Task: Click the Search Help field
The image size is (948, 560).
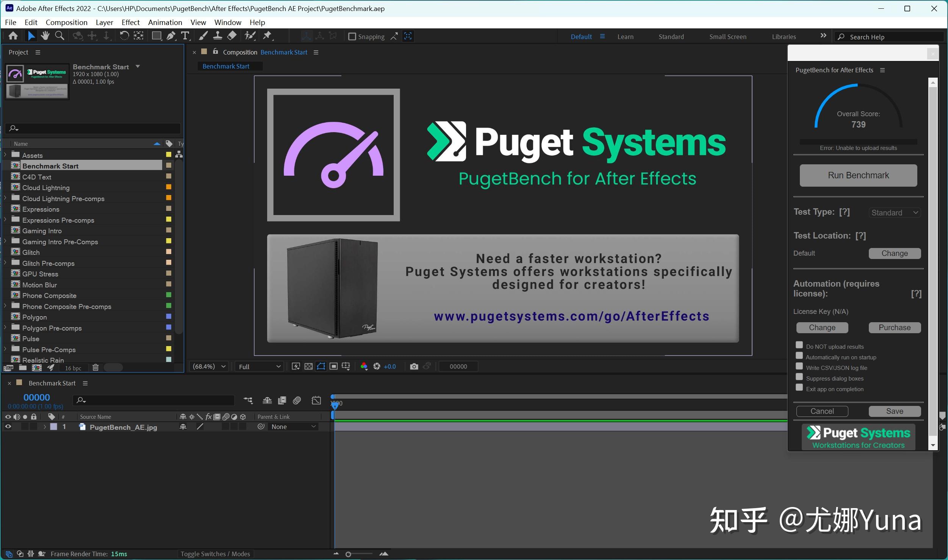Action: pyautogui.click(x=889, y=37)
